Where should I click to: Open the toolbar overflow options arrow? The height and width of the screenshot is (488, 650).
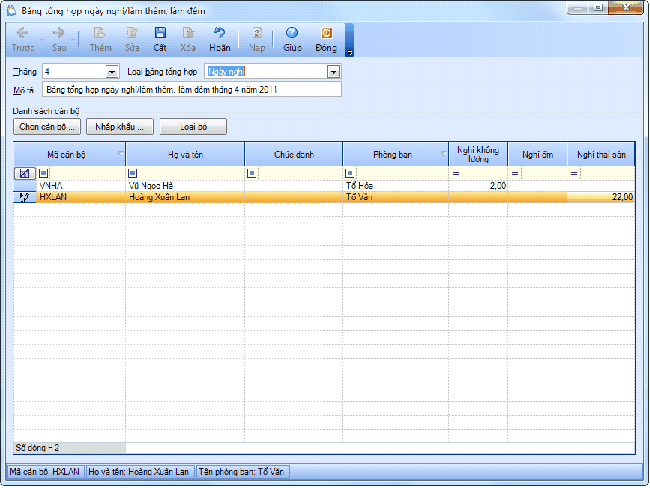click(x=349, y=53)
